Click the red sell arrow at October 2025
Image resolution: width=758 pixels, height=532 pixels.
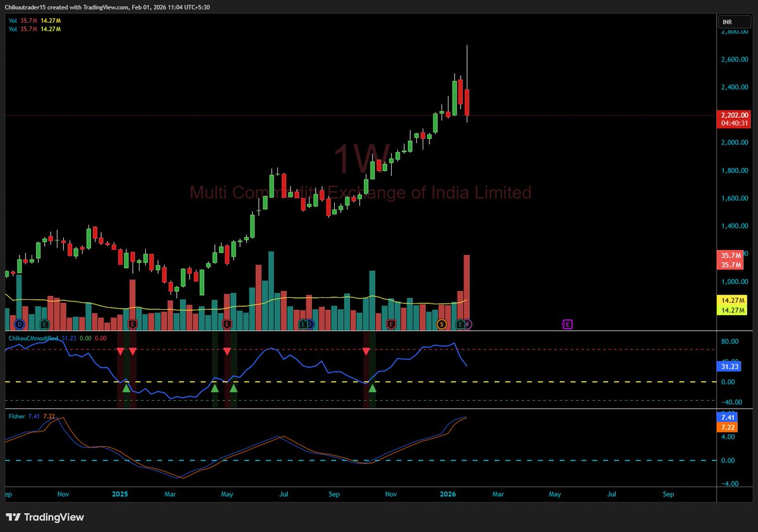pos(366,350)
